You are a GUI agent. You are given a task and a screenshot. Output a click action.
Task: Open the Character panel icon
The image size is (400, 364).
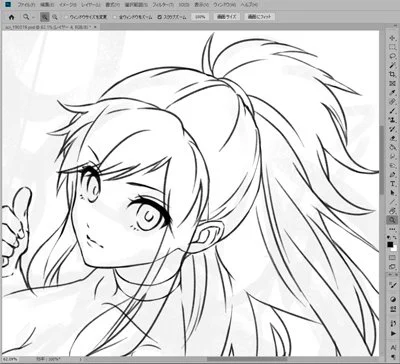(x=393, y=348)
